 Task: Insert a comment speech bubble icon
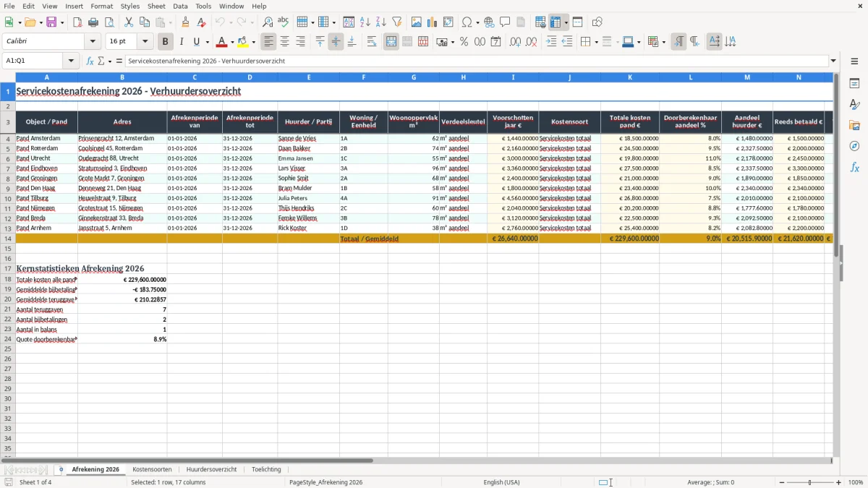505,22
